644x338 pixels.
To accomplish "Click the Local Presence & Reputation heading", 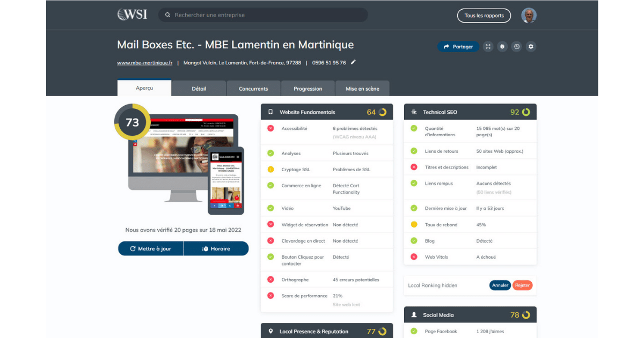I will (314, 332).
